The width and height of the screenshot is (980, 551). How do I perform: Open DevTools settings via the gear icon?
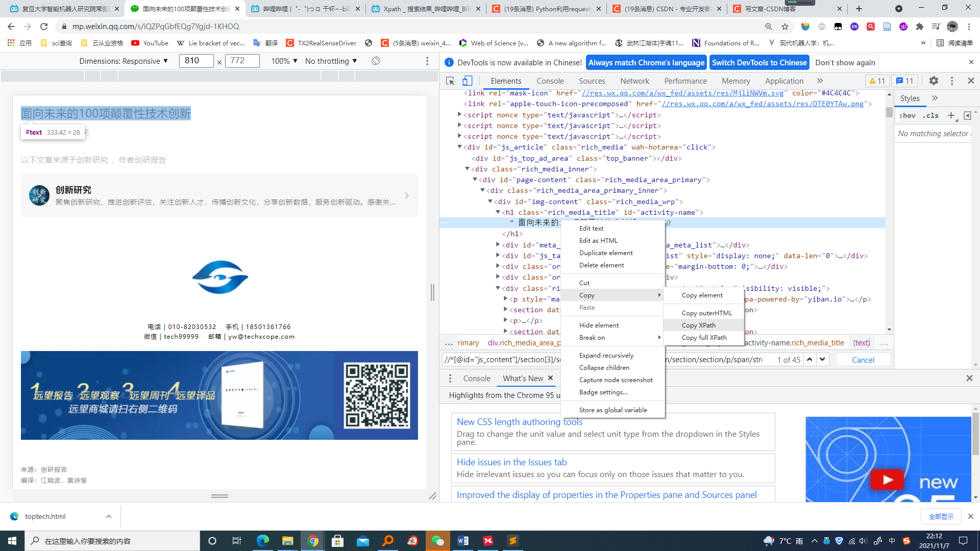click(934, 81)
